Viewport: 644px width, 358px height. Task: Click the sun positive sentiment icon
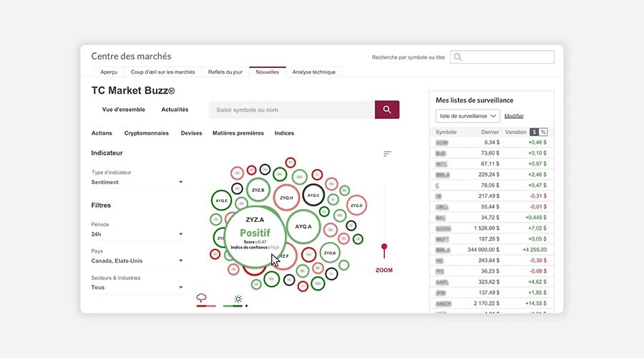coord(238,299)
